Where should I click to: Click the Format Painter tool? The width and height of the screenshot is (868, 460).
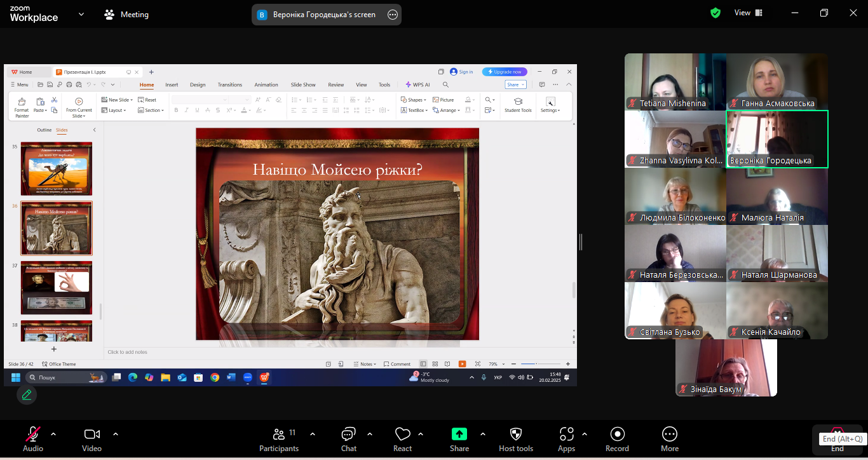(x=22, y=107)
